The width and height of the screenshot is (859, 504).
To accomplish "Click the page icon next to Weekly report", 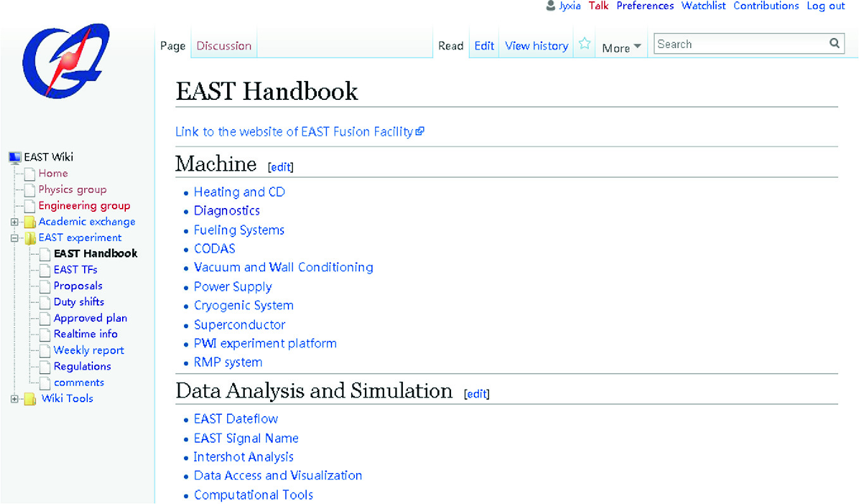I will coord(45,351).
